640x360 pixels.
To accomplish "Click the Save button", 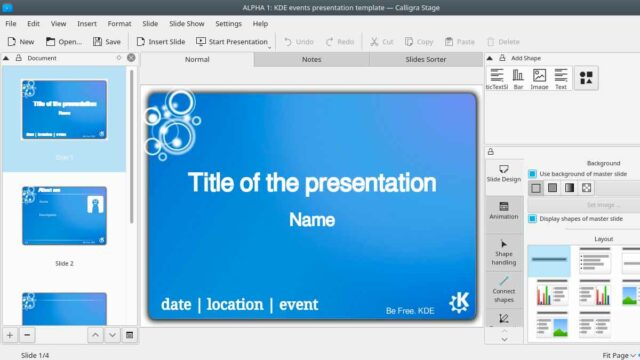I will [107, 42].
